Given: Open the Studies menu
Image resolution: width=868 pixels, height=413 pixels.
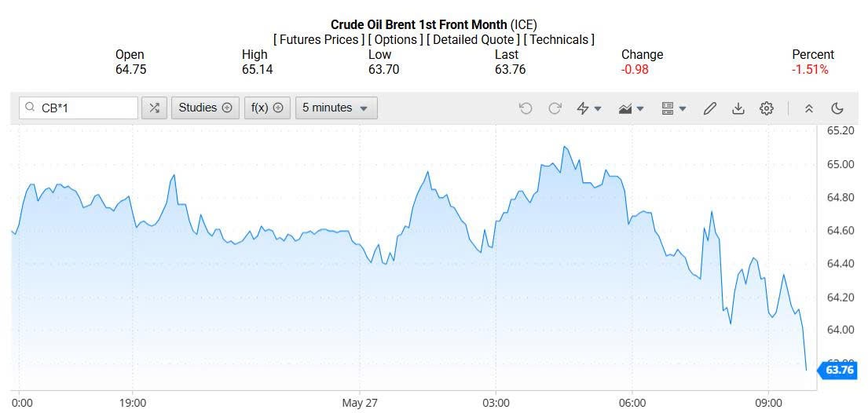Looking at the screenshot, I should click(x=205, y=108).
